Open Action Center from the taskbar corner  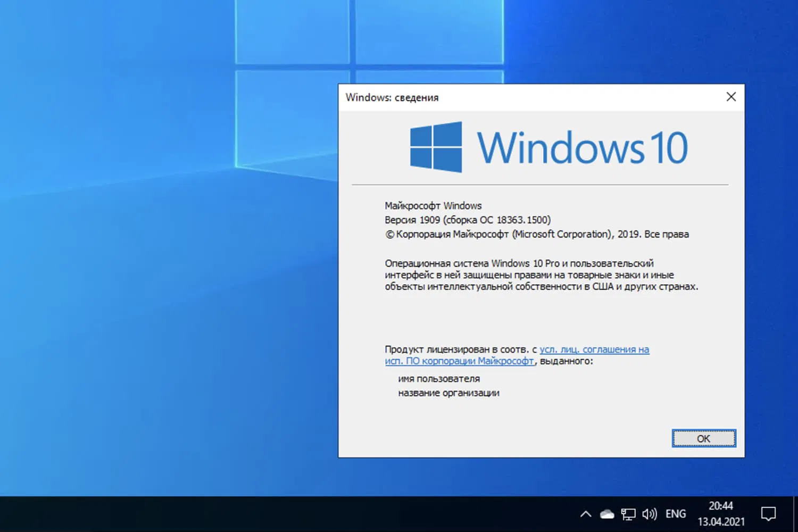[x=768, y=513]
